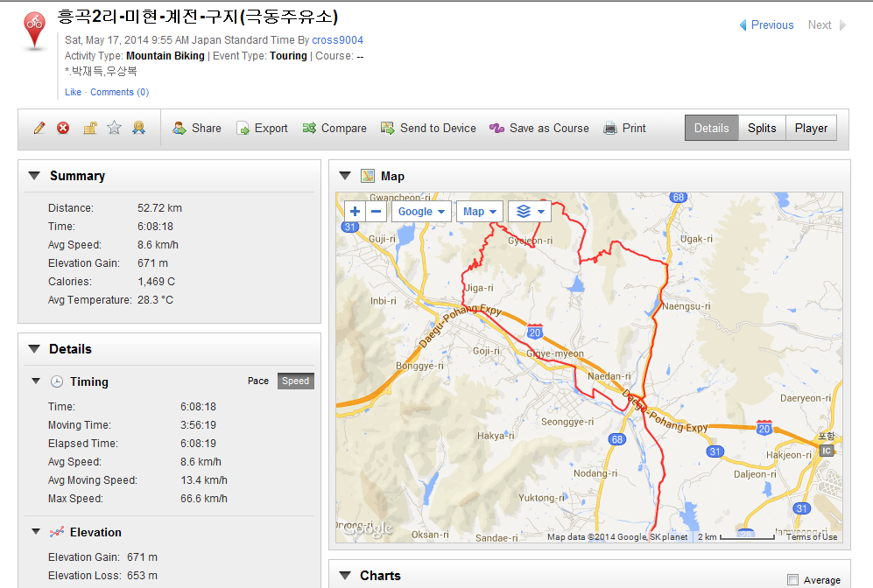
Task: Click the Save as Course icon
Action: click(x=496, y=128)
